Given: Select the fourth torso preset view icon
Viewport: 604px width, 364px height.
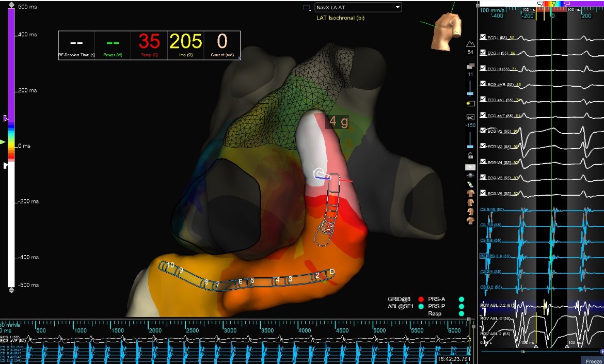Looking at the screenshot, I should pyautogui.click(x=470, y=220).
